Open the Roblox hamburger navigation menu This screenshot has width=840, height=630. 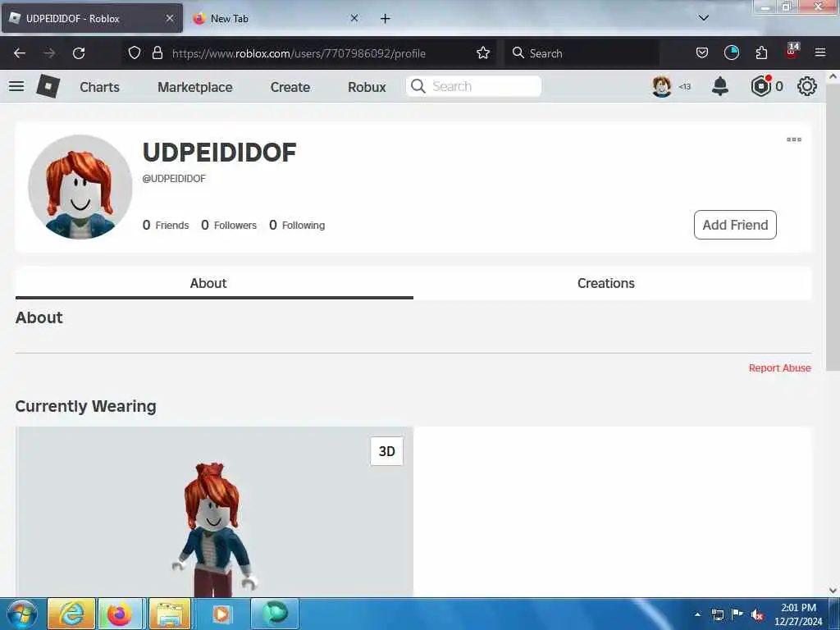point(16,86)
